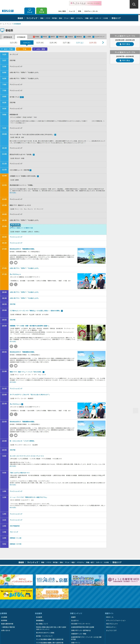Expand 続きを読む for 12:55 里谷和紙応援キャンペーン
140x644 pixels.
(13, 193)
